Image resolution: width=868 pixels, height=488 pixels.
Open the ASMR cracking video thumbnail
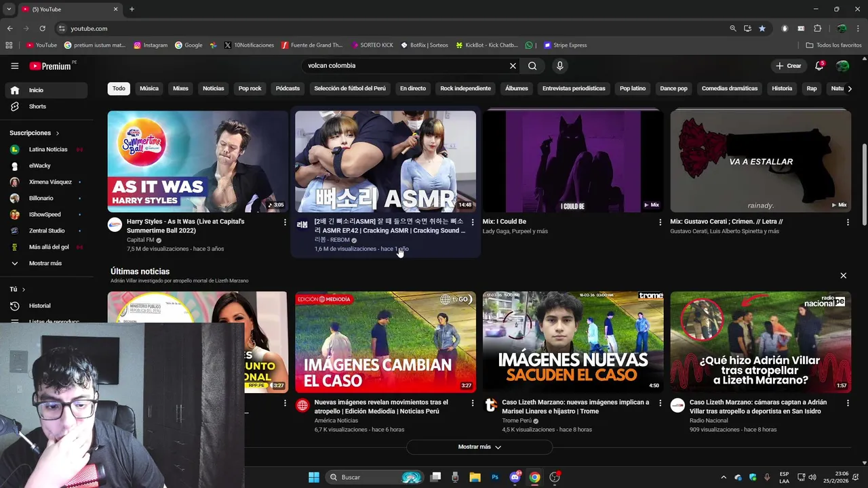tap(385, 161)
